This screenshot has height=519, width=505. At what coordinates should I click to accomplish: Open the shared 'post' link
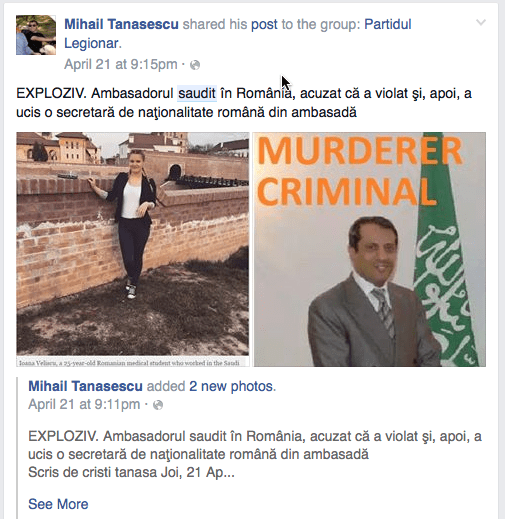(x=264, y=24)
